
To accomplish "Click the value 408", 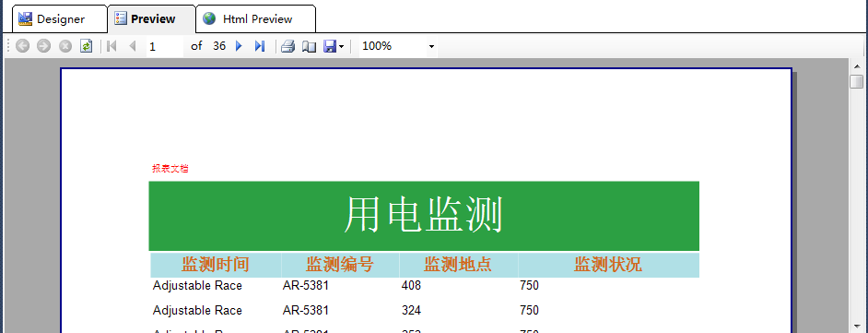I will click(x=411, y=286).
